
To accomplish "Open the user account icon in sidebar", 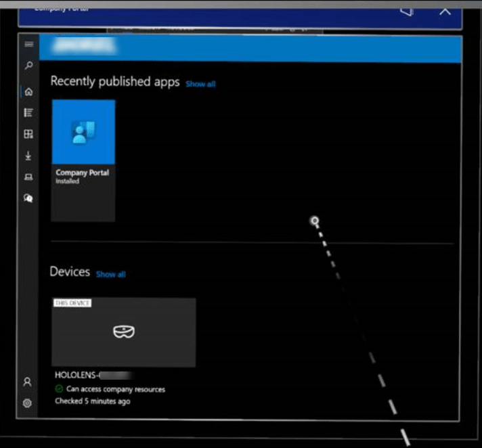I will click(27, 382).
